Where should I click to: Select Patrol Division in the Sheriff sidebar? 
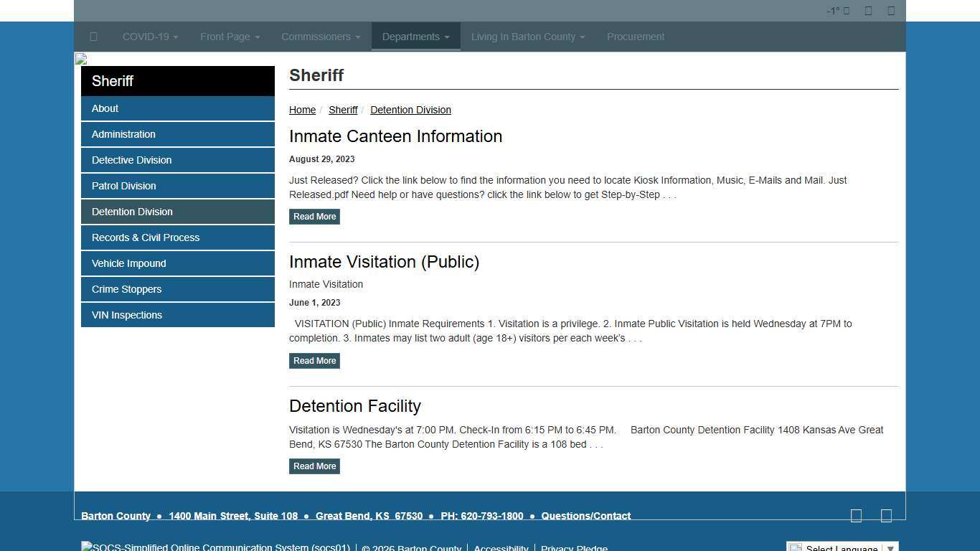tap(124, 186)
